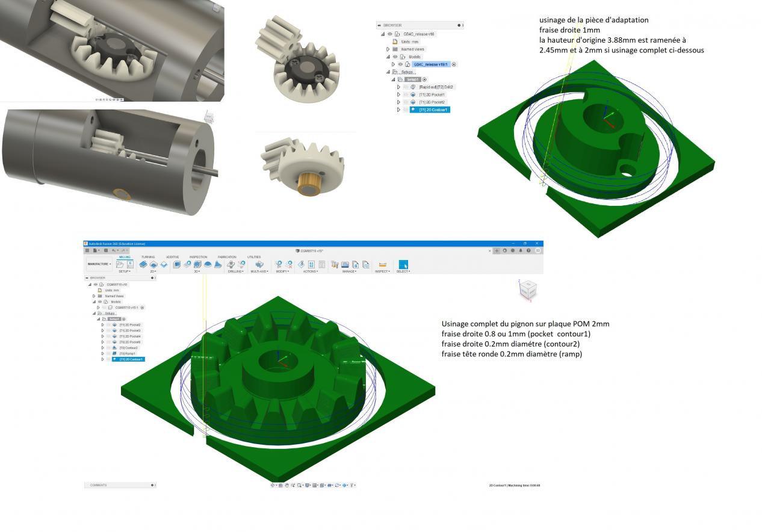
Task: Open the MANUFACTURE workspace dropdown
Action: click(99, 264)
